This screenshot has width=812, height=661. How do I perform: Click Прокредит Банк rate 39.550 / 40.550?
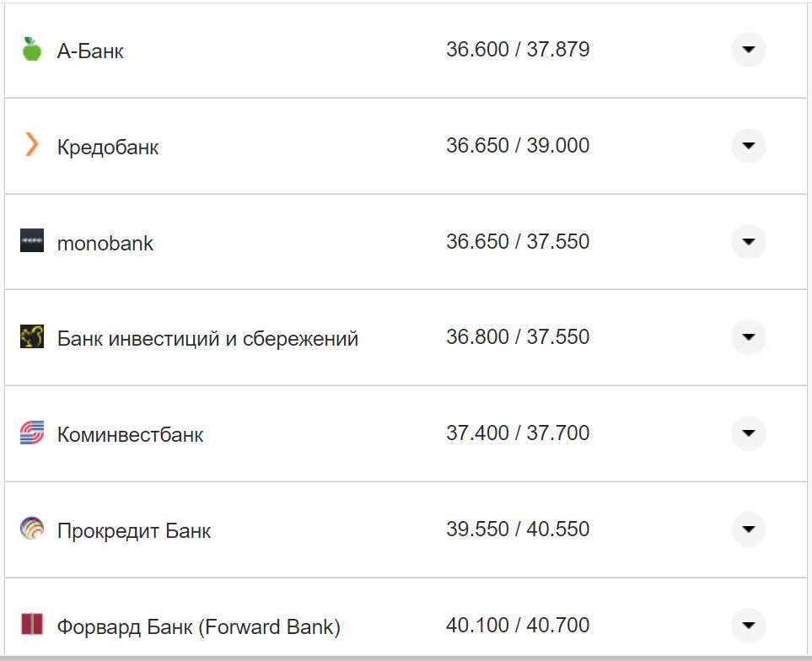click(518, 529)
